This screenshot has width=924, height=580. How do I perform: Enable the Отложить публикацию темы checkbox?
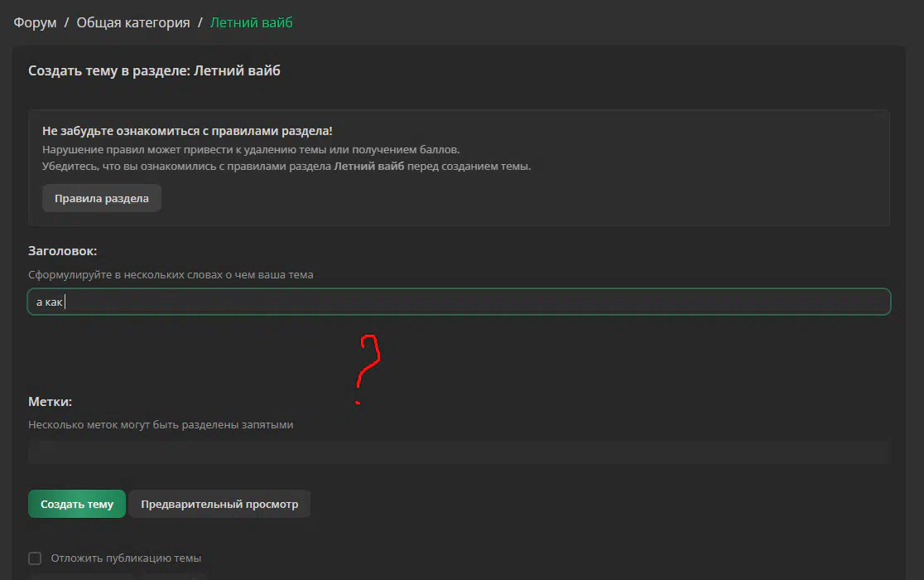click(x=35, y=558)
